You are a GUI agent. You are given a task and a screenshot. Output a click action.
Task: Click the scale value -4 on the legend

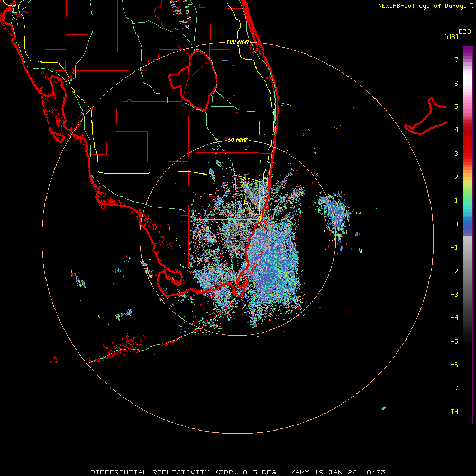[x=454, y=318]
